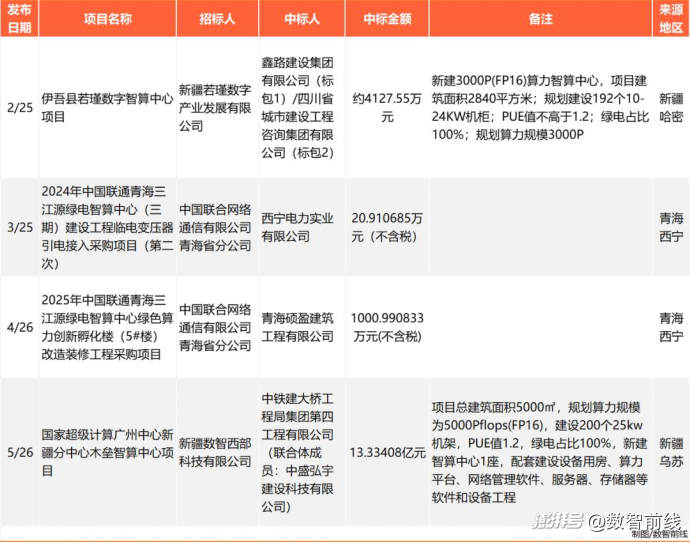Click the 备注 column header
This screenshot has height=542, width=690.
[x=540, y=19]
